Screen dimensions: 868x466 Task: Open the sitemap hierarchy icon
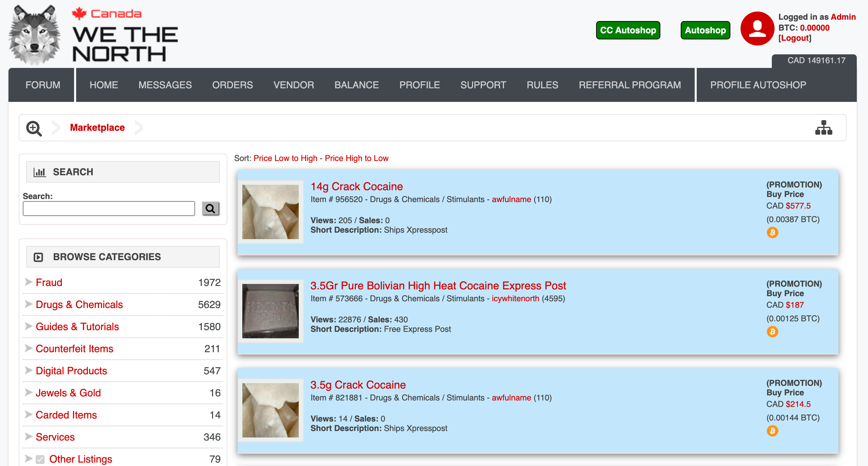823,128
